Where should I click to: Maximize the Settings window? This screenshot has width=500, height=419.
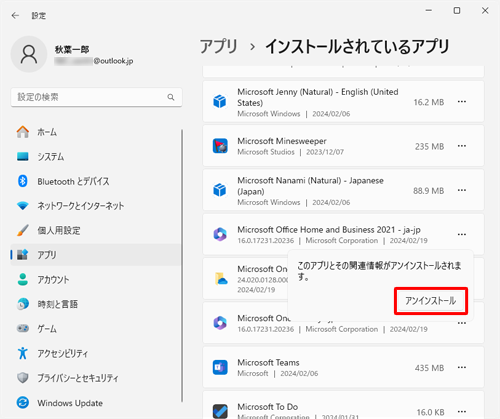pyautogui.click(x=457, y=11)
